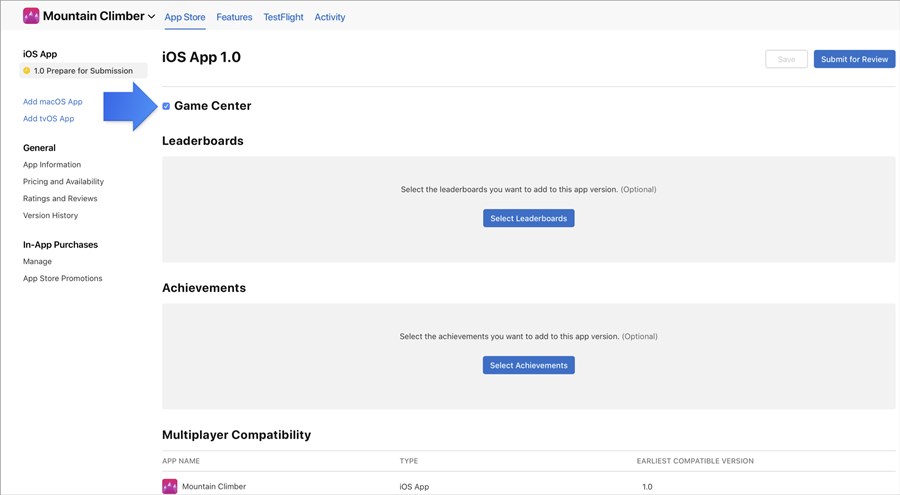The image size is (900, 495).
Task: Click the Save button
Action: tap(786, 59)
